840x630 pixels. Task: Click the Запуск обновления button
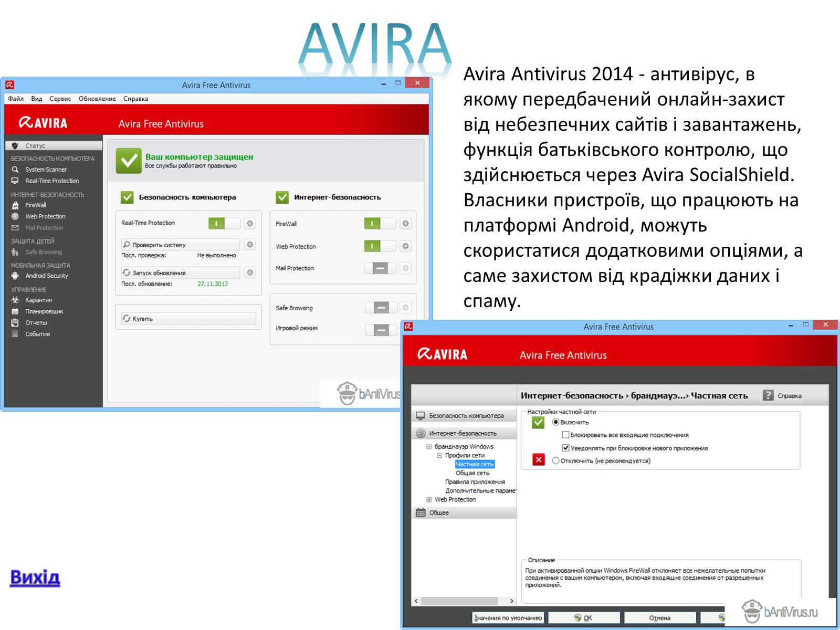tap(181, 272)
